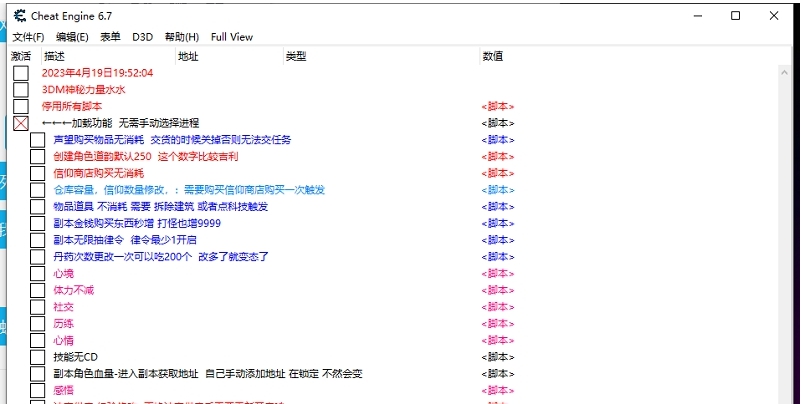Enable the 丹药次数更改 checkbox
The width and height of the screenshot is (803, 404).
point(37,257)
